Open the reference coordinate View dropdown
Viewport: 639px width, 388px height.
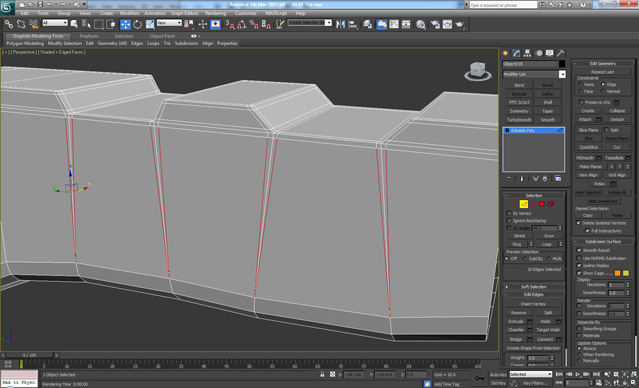tap(169, 23)
